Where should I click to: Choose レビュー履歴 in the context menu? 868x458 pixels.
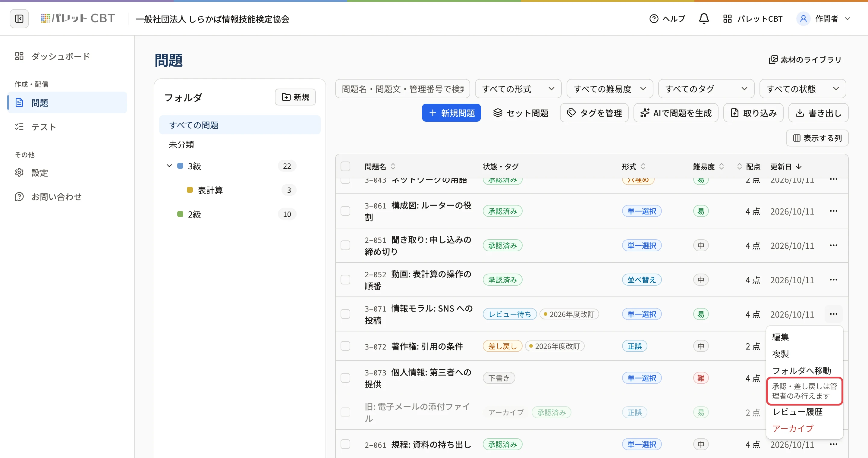pyautogui.click(x=804, y=412)
